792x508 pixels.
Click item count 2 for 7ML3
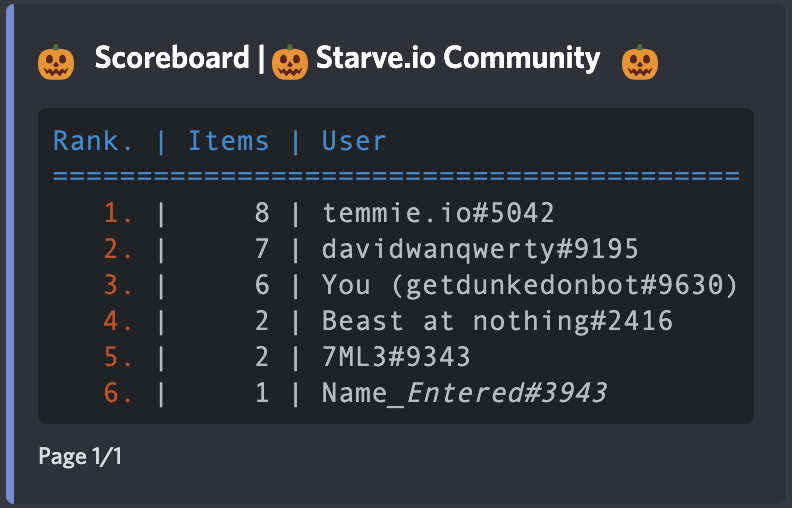[x=262, y=357]
